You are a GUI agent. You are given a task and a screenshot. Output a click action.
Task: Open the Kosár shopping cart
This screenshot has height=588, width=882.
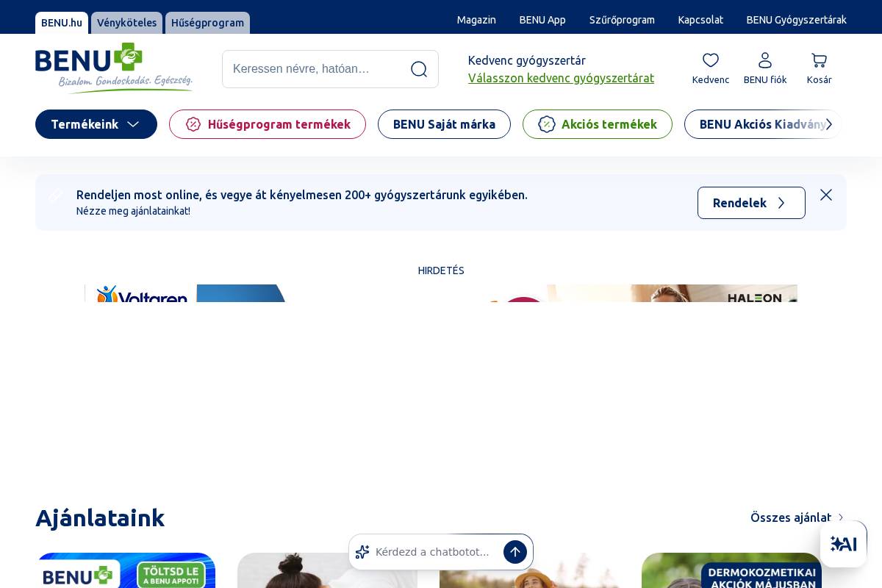point(819,69)
